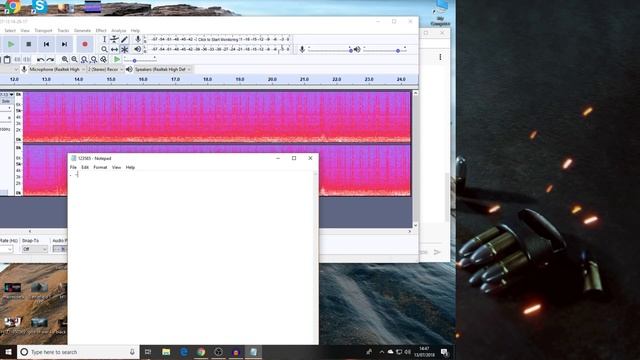Viewport: 640px width, 360px height.
Task: Open Notepad's Edit menu
Action: (85, 167)
